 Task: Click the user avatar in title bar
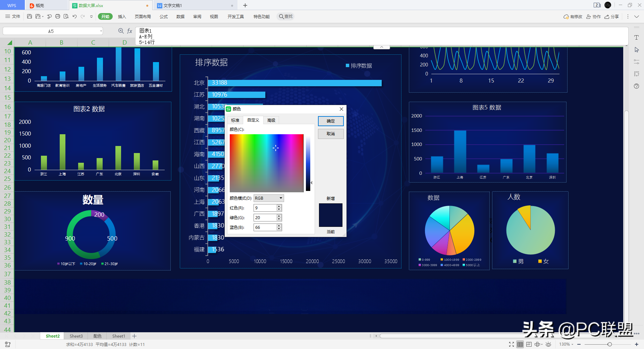[608, 5]
